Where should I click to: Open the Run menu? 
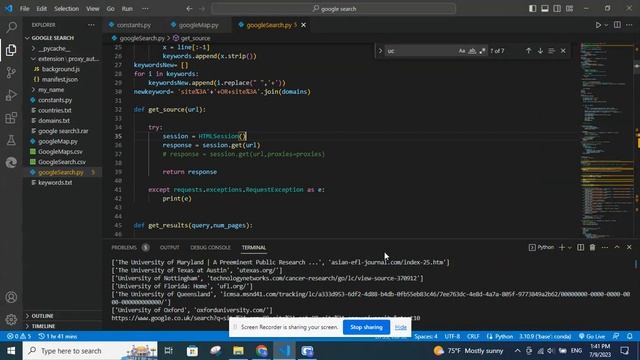(x=127, y=9)
